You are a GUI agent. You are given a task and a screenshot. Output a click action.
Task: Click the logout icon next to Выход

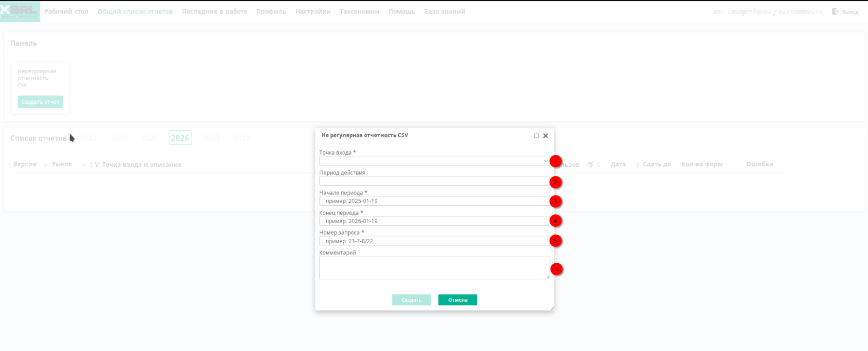point(835,12)
